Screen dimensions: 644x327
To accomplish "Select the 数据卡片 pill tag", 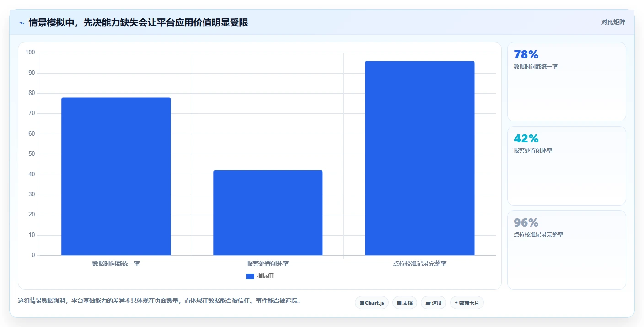I will point(467,303).
